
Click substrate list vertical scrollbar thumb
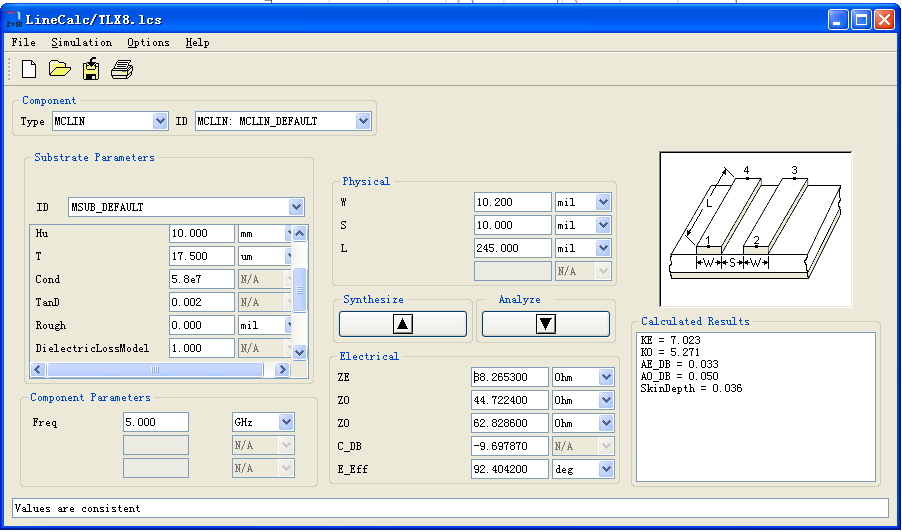click(300, 290)
